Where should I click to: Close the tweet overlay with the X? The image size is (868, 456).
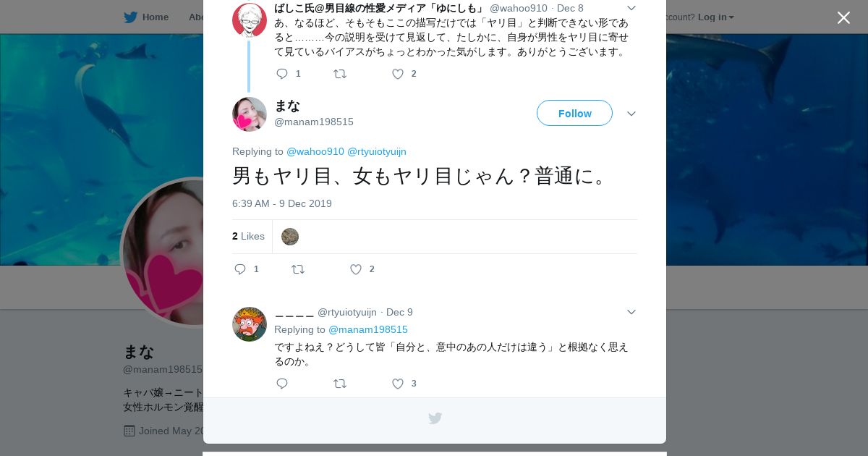pos(843,17)
